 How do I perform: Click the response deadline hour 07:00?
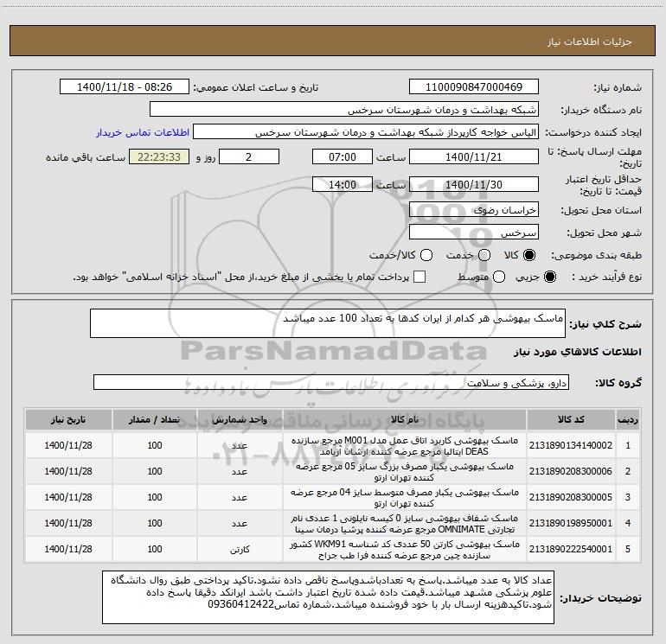click(x=343, y=156)
